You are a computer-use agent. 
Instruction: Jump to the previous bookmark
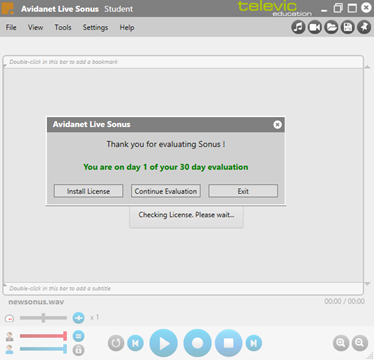coord(135,343)
